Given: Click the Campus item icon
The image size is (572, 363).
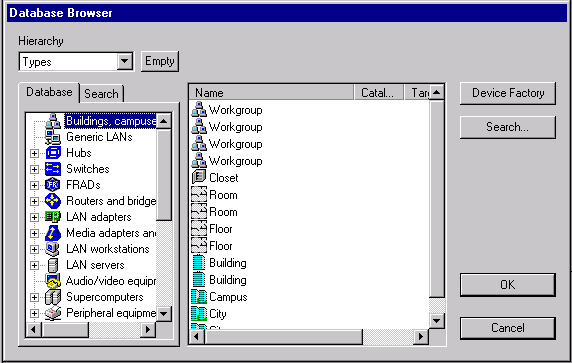Looking at the screenshot, I should tap(199, 297).
